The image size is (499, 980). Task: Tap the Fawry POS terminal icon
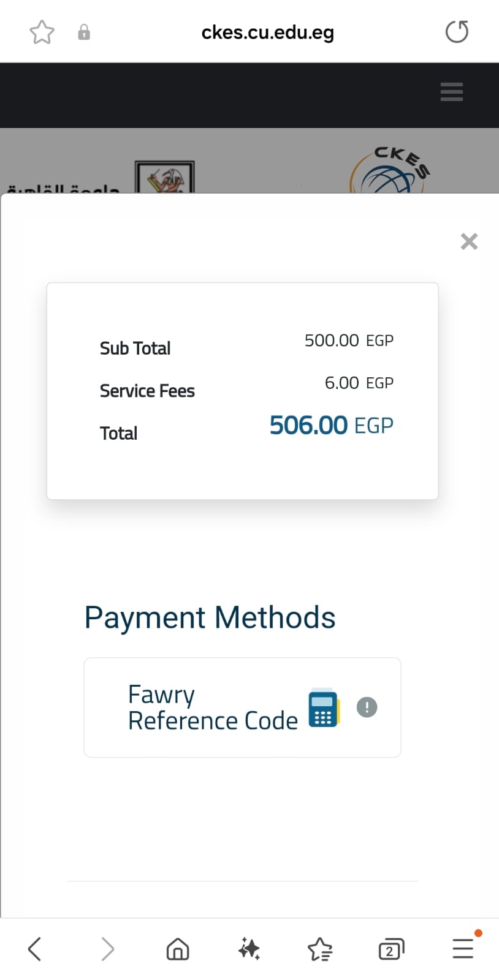(324, 707)
